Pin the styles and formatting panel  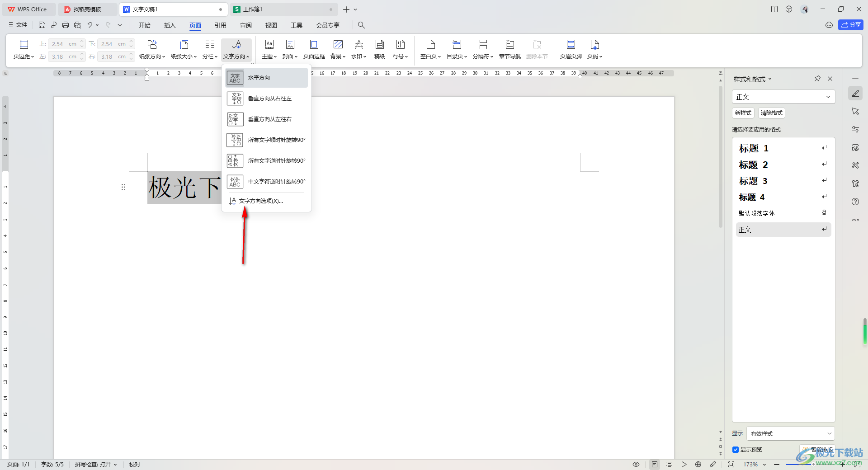click(817, 79)
